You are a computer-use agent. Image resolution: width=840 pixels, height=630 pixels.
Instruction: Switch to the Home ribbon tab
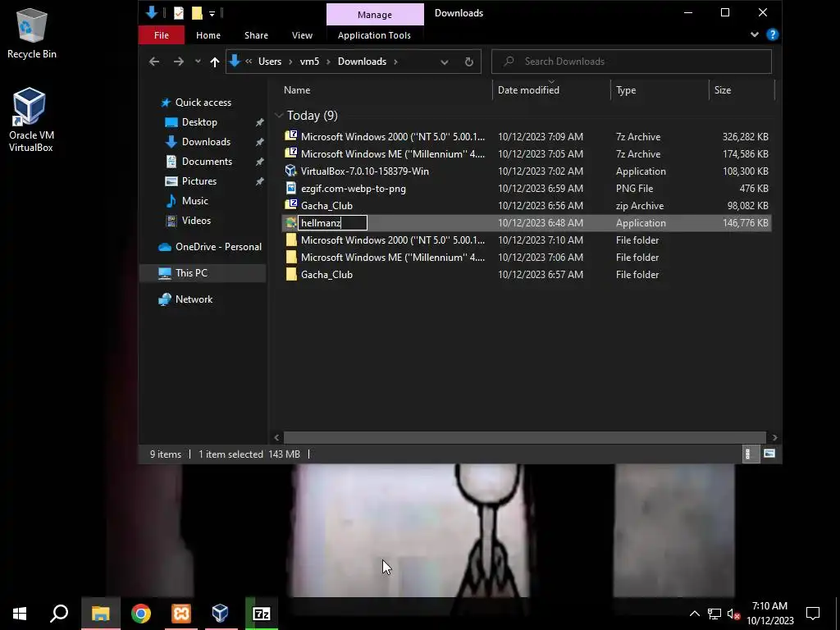pyautogui.click(x=208, y=35)
